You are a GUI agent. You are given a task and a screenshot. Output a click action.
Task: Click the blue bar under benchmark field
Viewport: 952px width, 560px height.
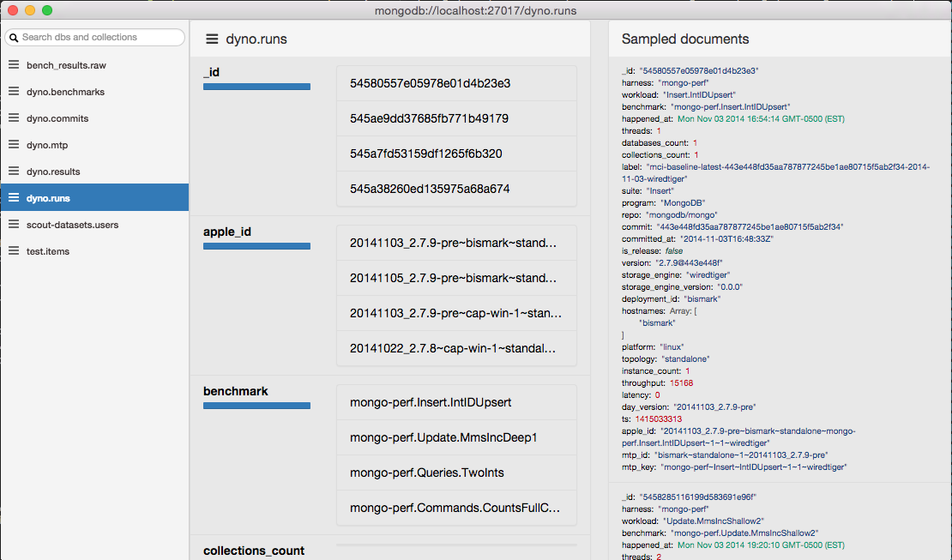pos(256,406)
